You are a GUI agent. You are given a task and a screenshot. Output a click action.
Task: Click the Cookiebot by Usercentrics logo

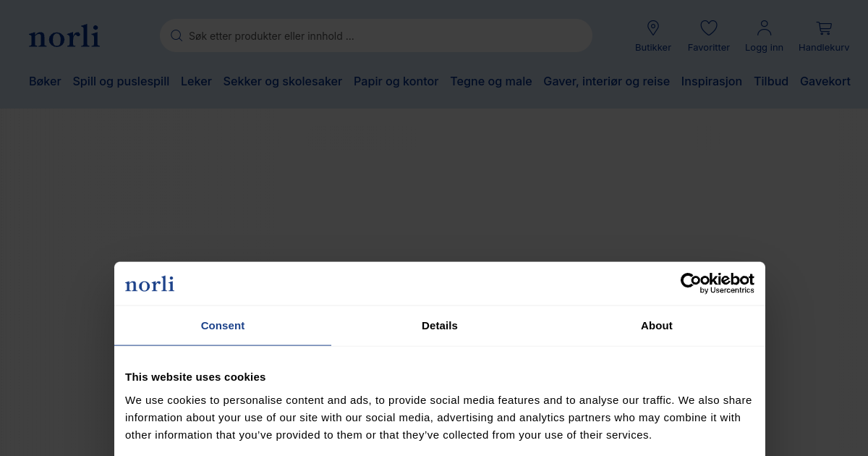point(717,283)
